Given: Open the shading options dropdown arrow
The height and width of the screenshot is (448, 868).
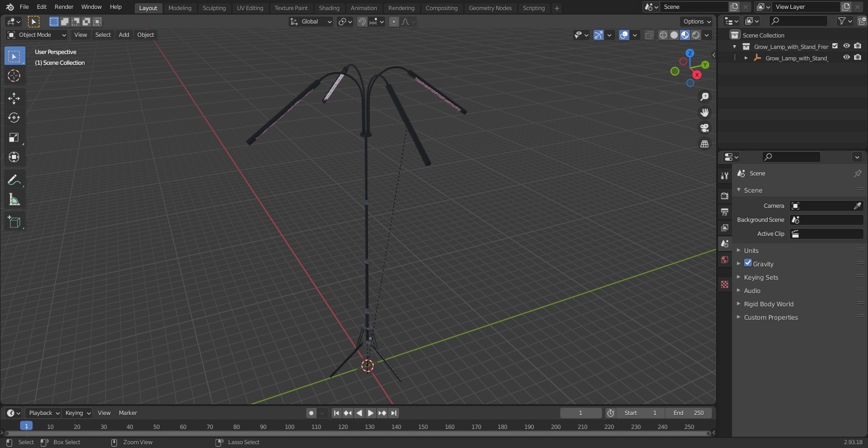Looking at the screenshot, I should [707, 35].
